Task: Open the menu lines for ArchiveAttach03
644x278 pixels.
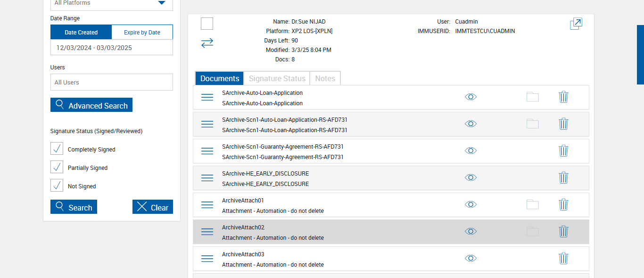Action: coord(207,259)
